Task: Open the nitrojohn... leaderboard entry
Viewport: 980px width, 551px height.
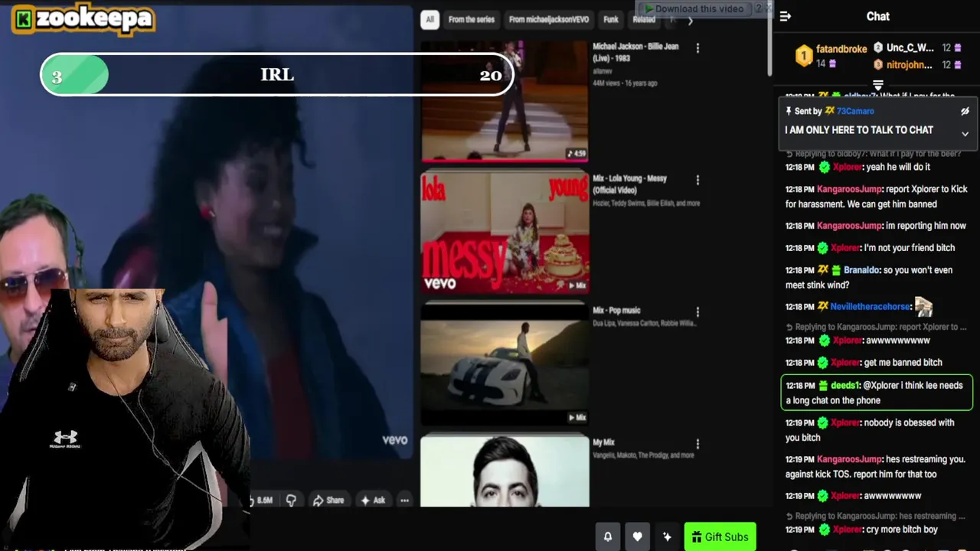Action: tap(916, 65)
